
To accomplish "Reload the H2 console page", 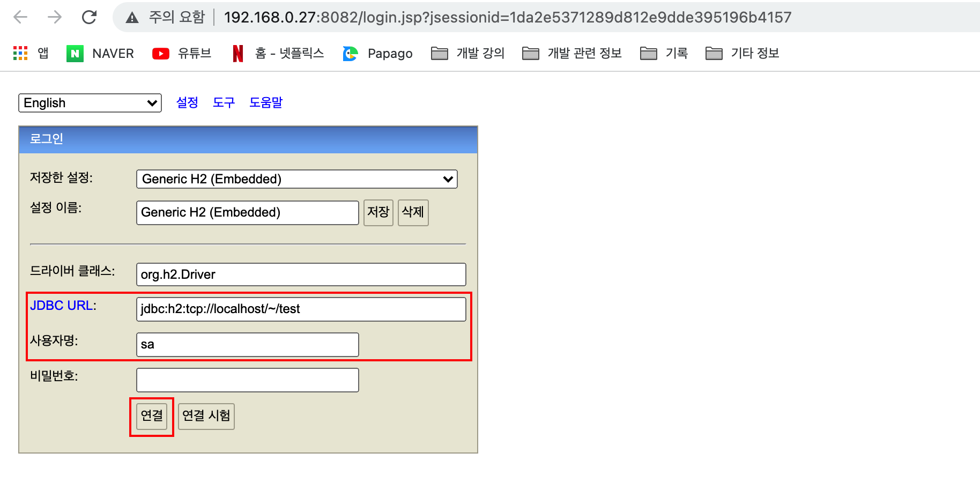I will click(89, 17).
